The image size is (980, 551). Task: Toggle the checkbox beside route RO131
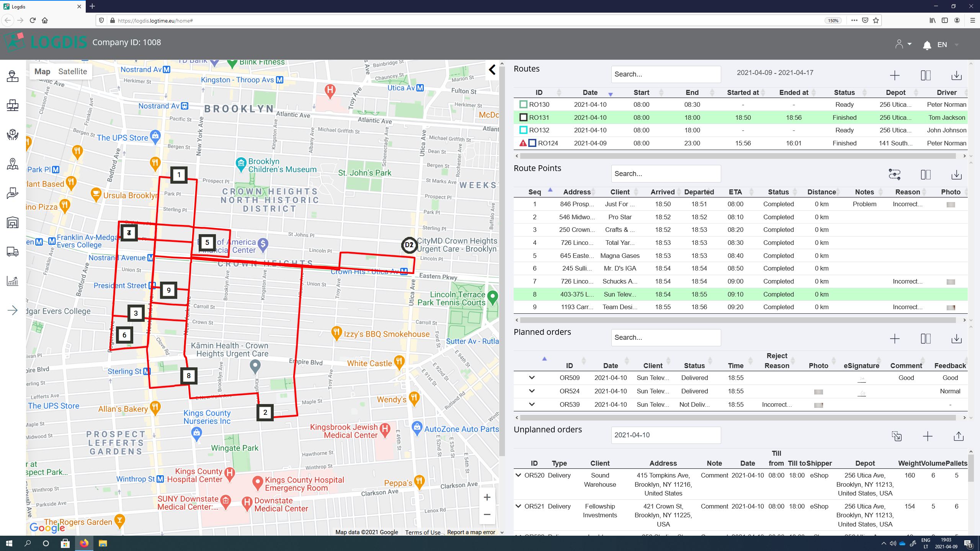[523, 117]
